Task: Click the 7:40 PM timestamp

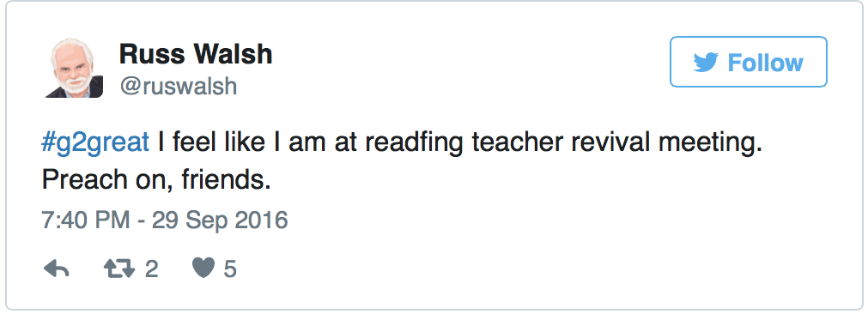Action: point(86,220)
